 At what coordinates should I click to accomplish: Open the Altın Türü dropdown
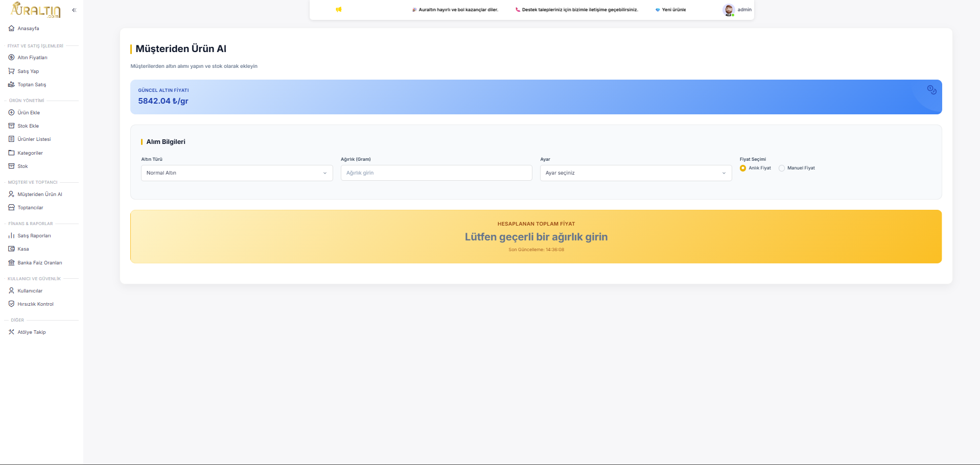tap(237, 173)
